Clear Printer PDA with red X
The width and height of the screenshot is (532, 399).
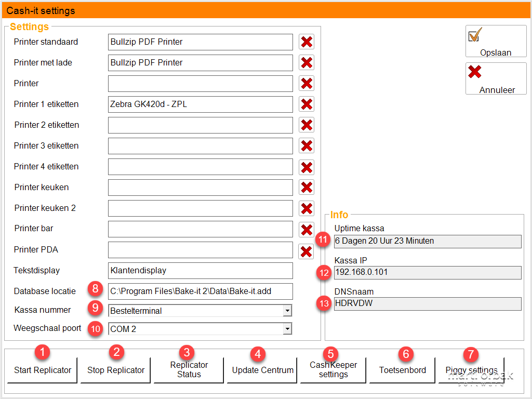(306, 251)
